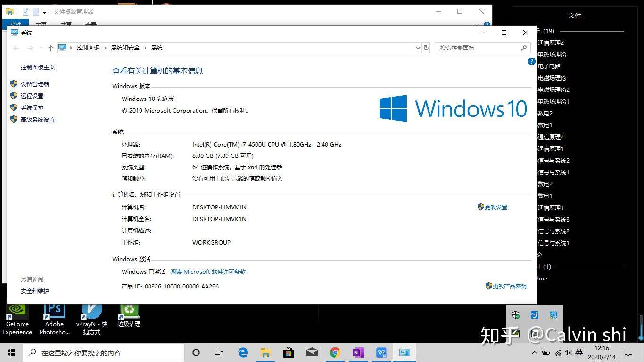Image resolution: width=644 pixels, height=362 pixels.
Task: Expand the address bar history dropdown
Action: click(x=418, y=48)
